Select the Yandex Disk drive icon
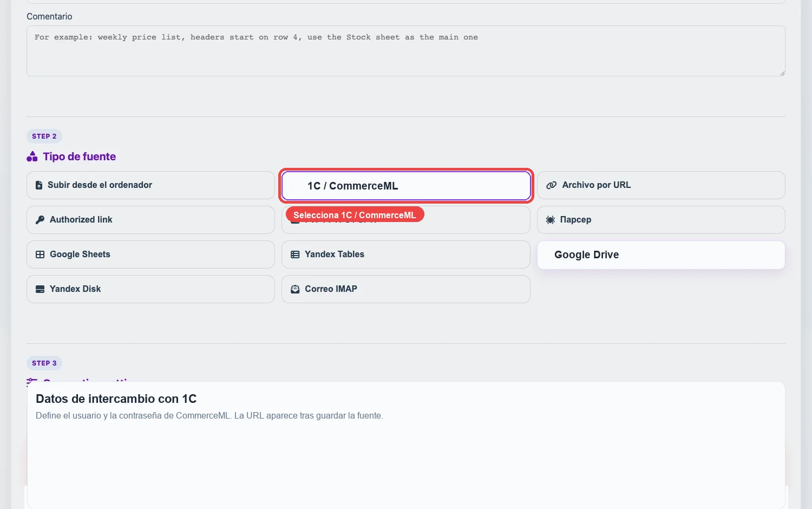 coord(40,289)
